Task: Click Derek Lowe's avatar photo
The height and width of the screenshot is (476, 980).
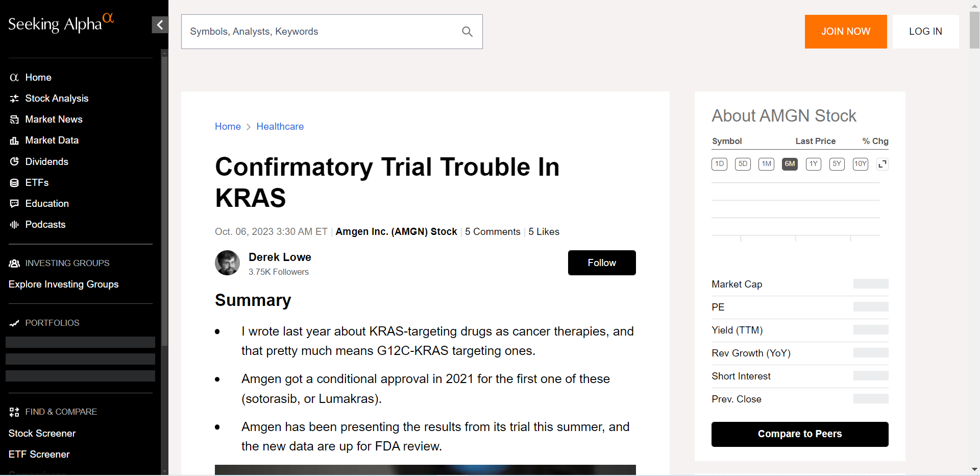Action: click(x=227, y=263)
